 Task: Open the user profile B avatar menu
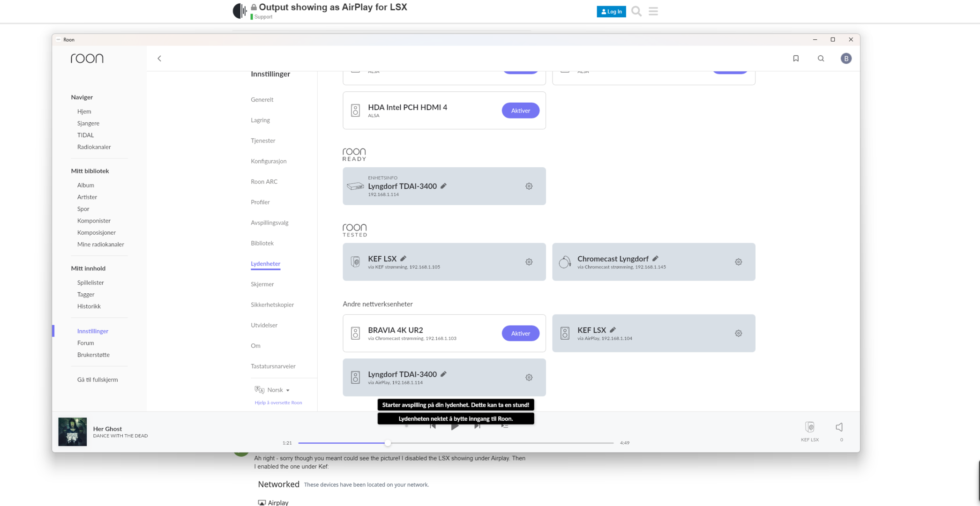coord(845,59)
